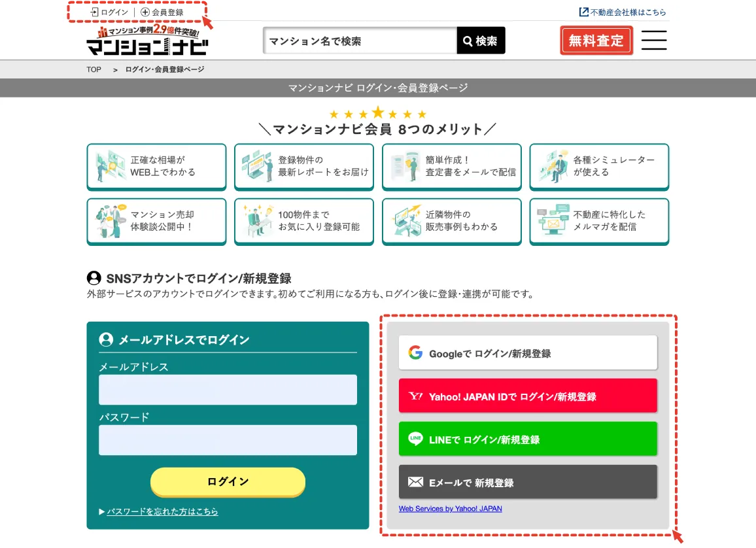The width and height of the screenshot is (756, 548).
Task: Click the yellow ログイン button
Action: (228, 481)
